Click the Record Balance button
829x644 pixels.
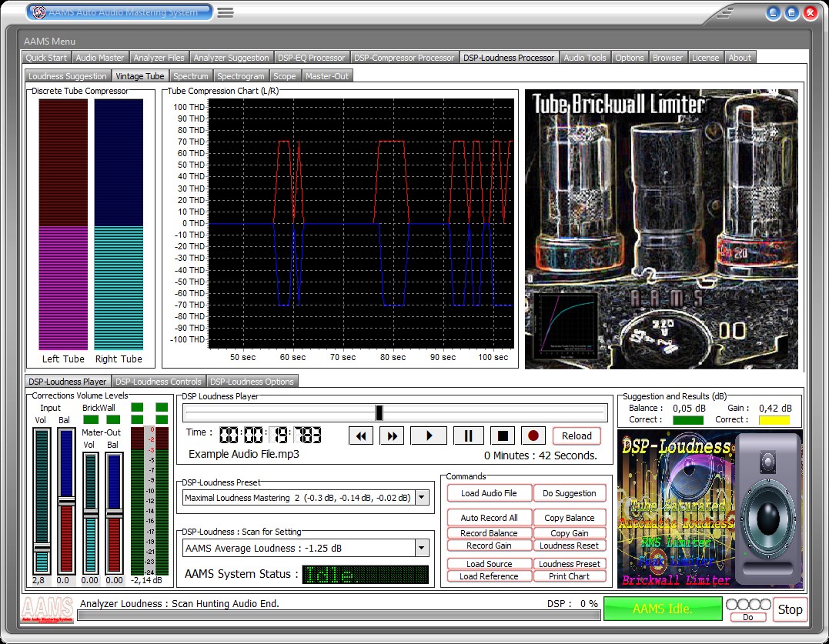pos(489,533)
